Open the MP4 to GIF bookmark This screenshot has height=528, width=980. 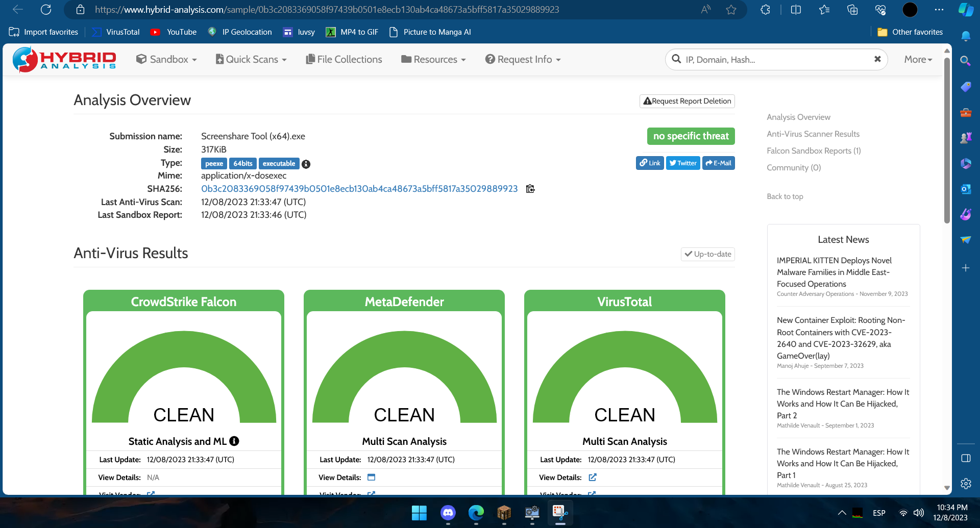coord(352,32)
